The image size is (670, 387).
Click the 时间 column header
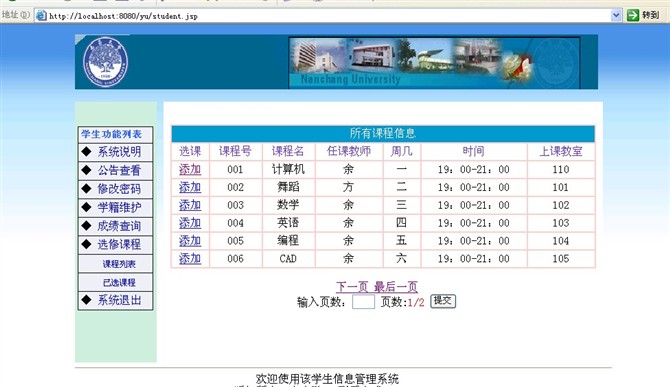473,151
